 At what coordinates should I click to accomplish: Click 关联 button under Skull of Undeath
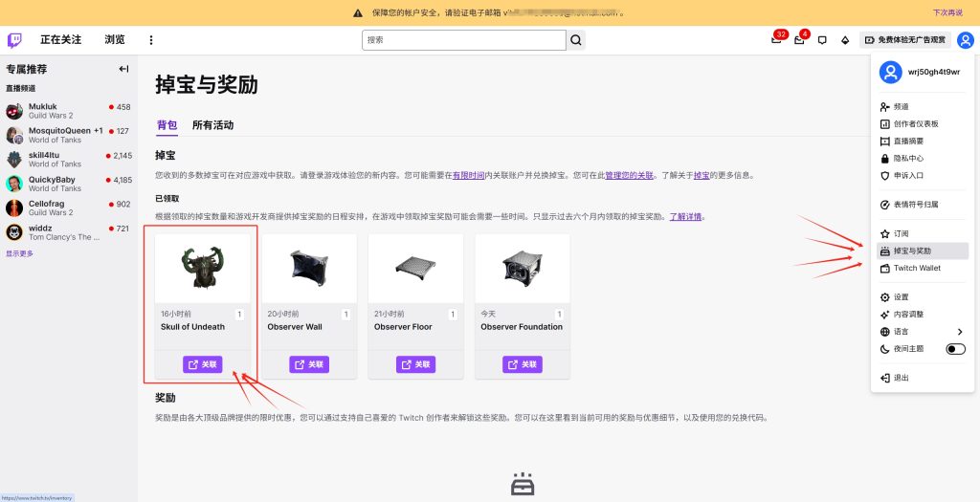coord(203,364)
